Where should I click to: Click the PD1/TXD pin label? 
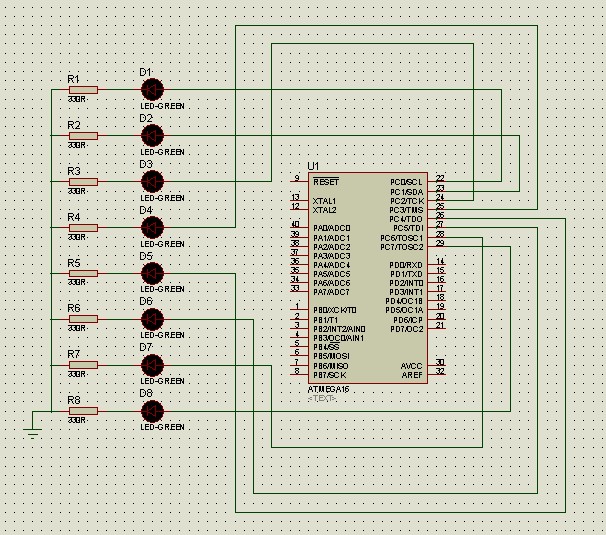tap(406, 274)
